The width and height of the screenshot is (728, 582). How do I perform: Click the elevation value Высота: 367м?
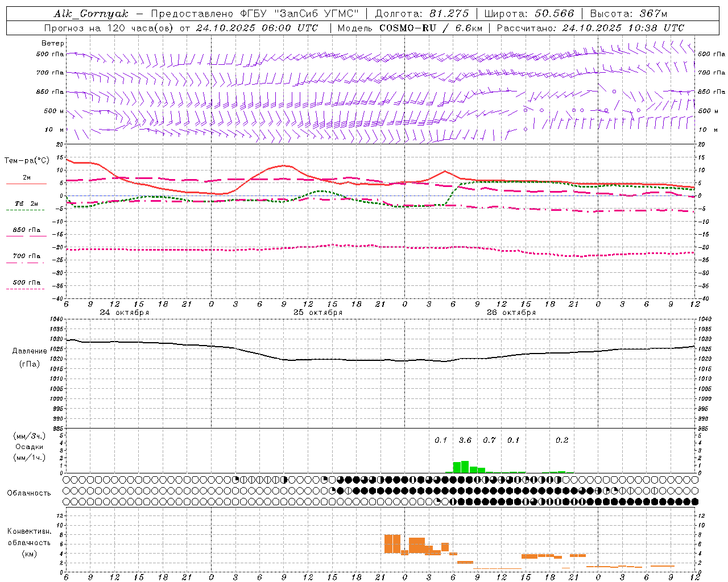tap(628, 14)
